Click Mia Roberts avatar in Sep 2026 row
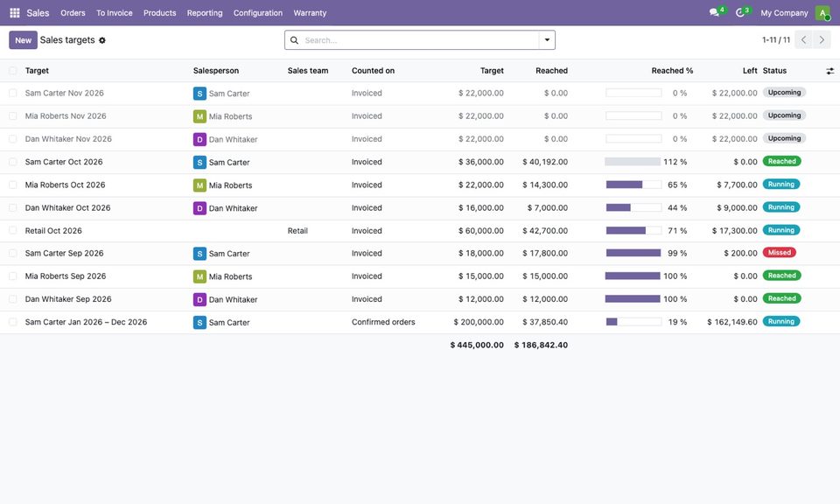The height and width of the screenshot is (504, 840). pyautogui.click(x=199, y=276)
